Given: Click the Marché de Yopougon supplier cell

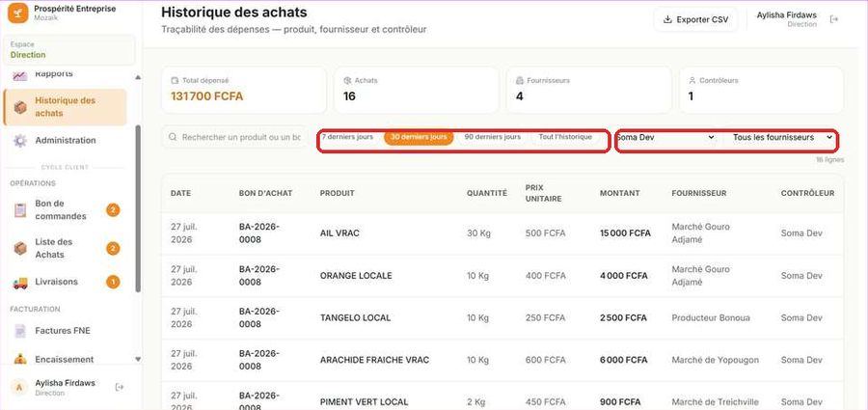Looking at the screenshot, I should coord(716,360).
